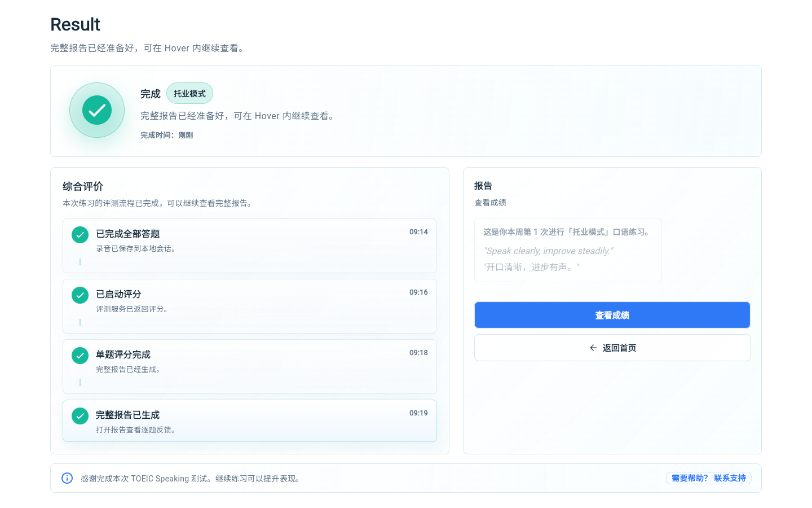Select the 托业模式 badge
812x508 pixels.
(x=189, y=93)
